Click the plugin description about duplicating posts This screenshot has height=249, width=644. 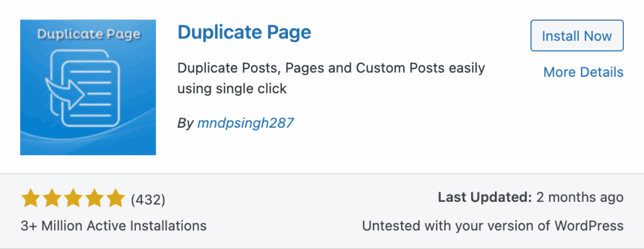click(331, 78)
